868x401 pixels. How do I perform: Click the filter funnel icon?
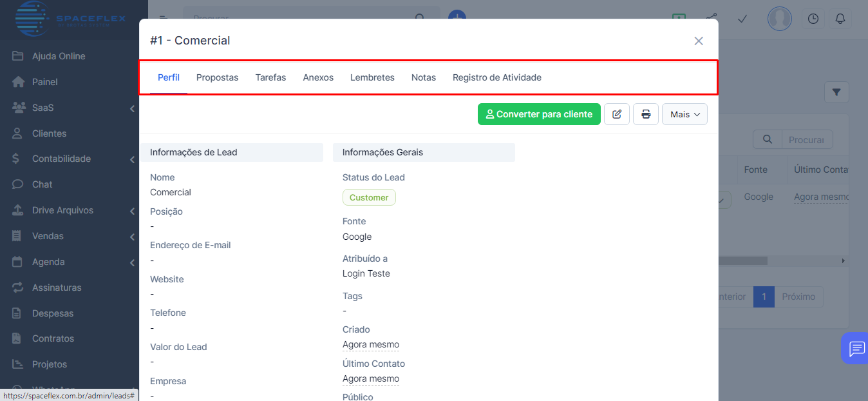[x=836, y=93]
